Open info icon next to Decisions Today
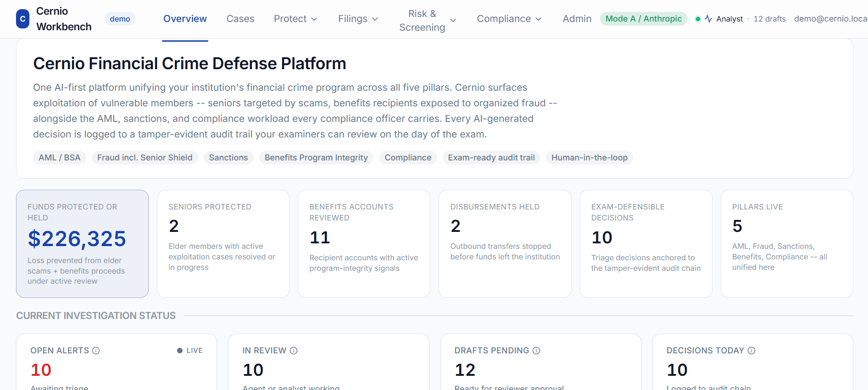868x390 pixels. coord(751,351)
